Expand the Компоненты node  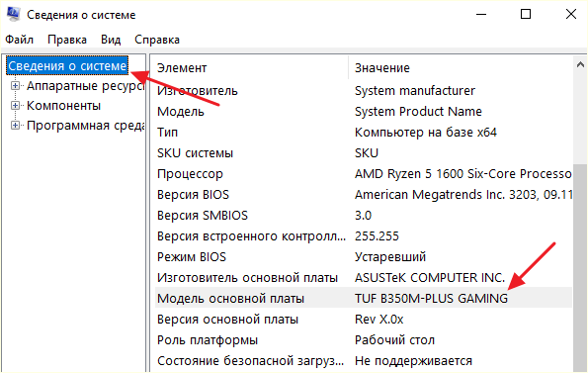(15, 106)
